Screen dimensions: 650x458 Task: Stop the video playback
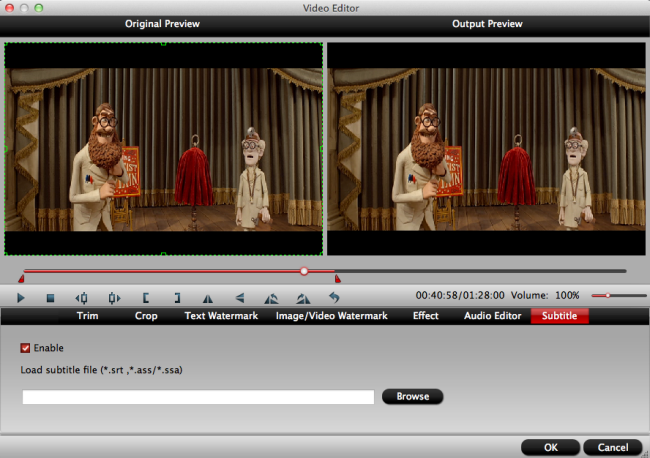(50, 298)
